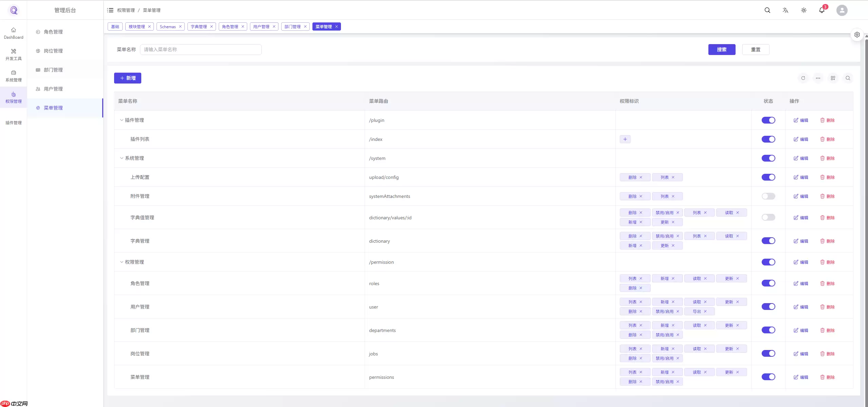Image resolution: width=868 pixels, height=407 pixels.
Task: Open 开发工具 in left rail
Action: coord(14,54)
